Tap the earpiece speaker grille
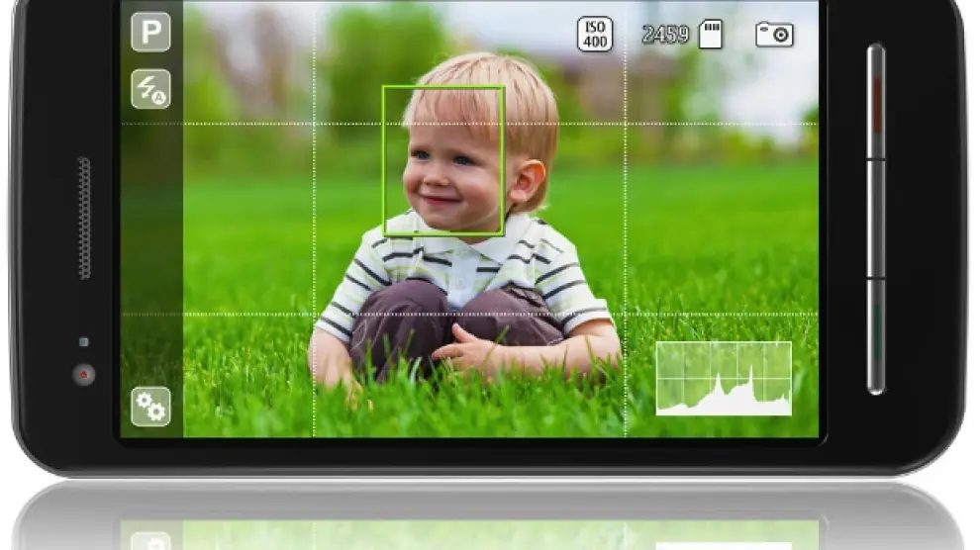This screenshot has width=980, height=550. point(83,218)
